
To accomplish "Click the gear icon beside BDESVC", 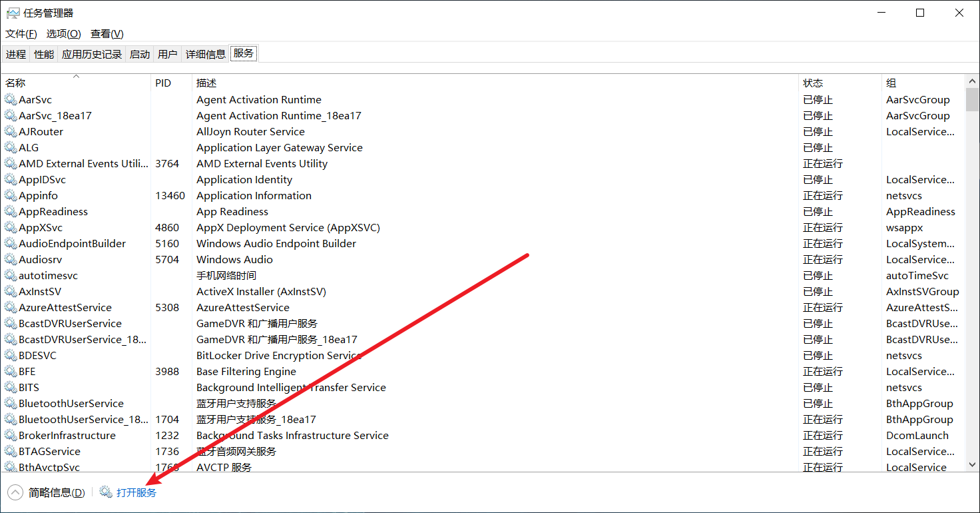I will 11,356.
